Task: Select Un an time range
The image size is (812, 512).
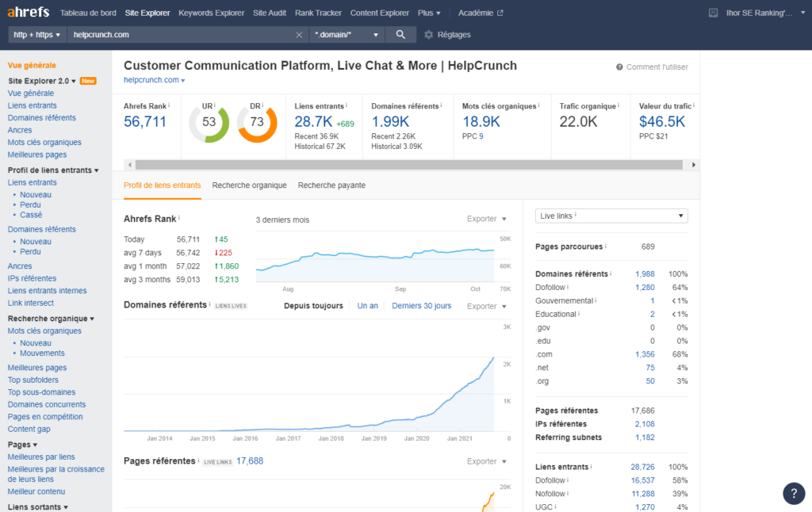Action: [367, 306]
